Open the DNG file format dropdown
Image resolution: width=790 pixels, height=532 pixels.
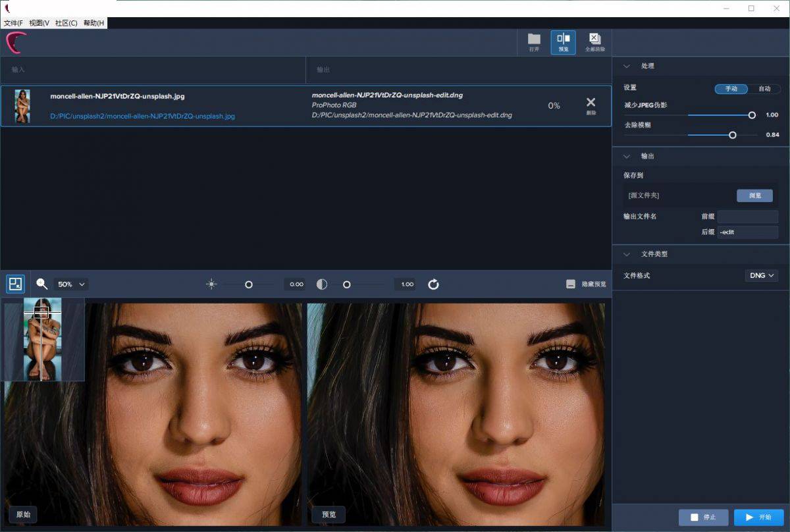762,275
